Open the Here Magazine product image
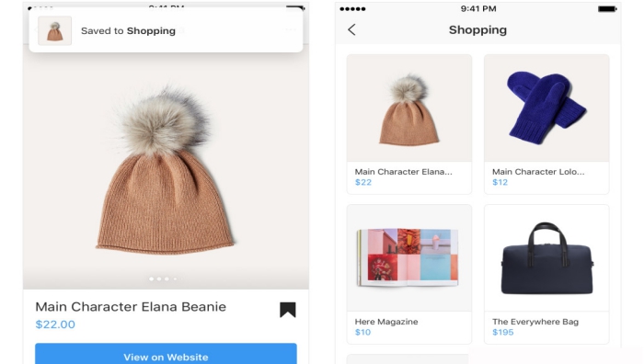The width and height of the screenshot is (644, 364). click(409, 258)
